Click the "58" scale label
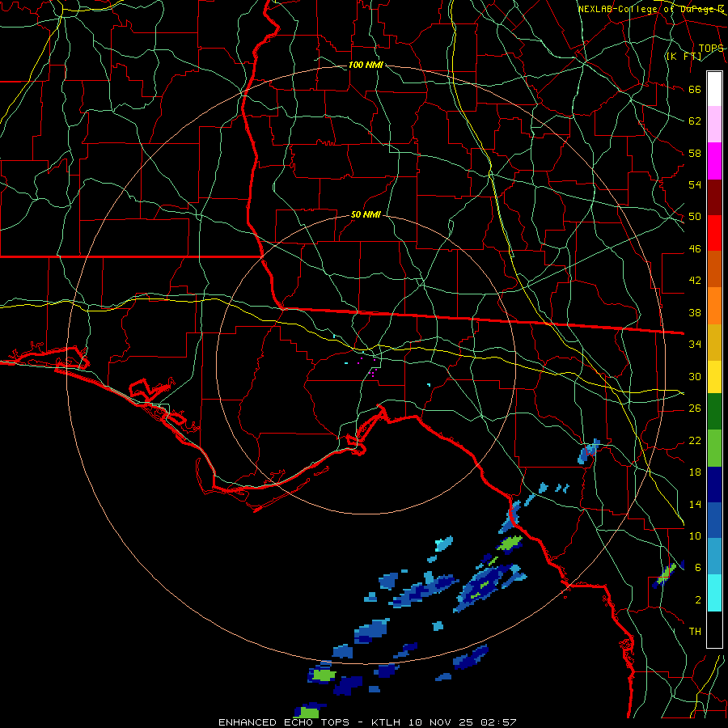 tap(695, 153)
